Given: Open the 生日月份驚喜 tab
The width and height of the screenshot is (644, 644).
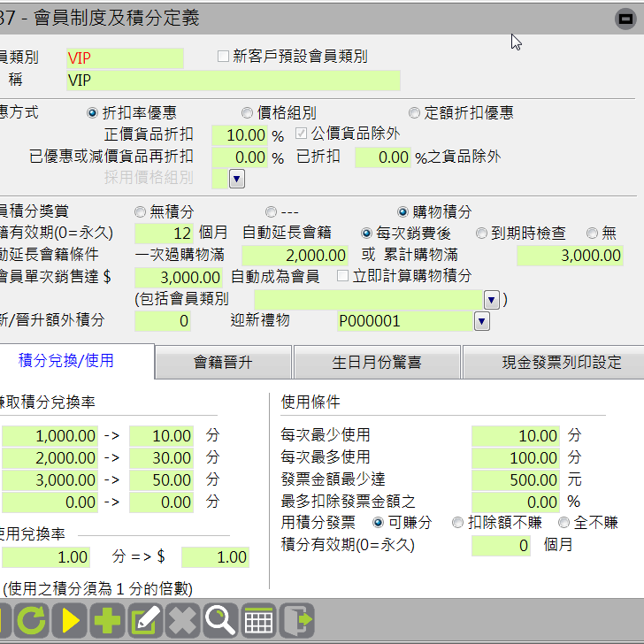Looking at the screenshot, I should pos(376,363).
